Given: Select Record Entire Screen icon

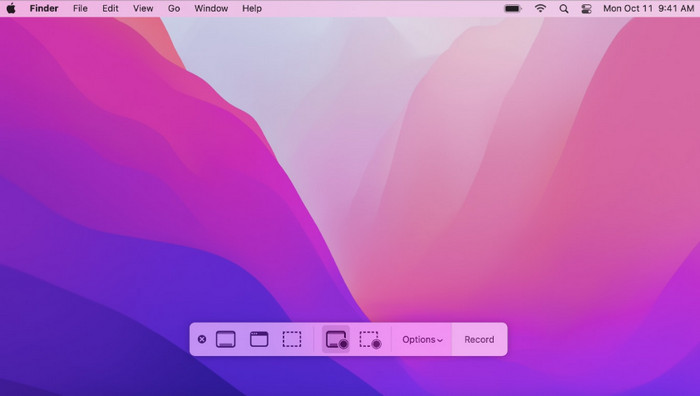Looking at the screenshot, I should [x=336, y=339].
